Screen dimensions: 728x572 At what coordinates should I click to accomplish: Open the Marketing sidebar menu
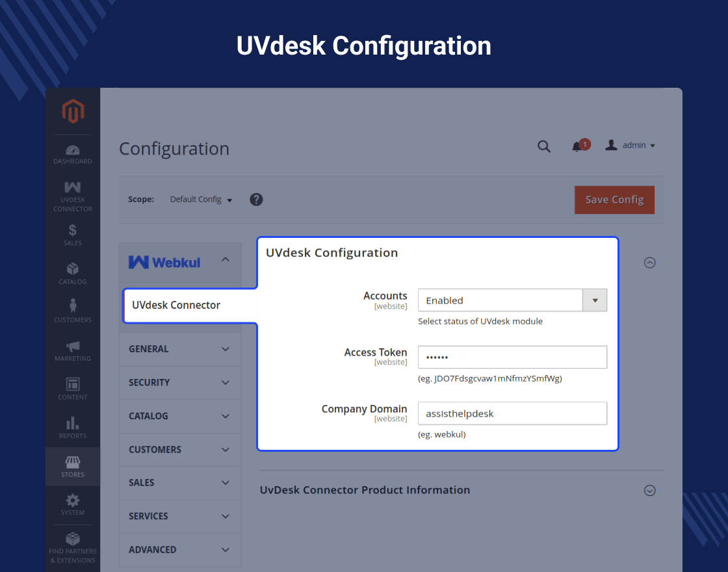pos(72,350)
